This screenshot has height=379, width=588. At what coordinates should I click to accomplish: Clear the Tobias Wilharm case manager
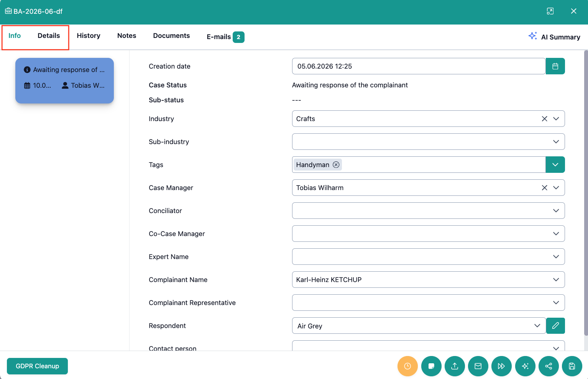(x=544, y=188)
